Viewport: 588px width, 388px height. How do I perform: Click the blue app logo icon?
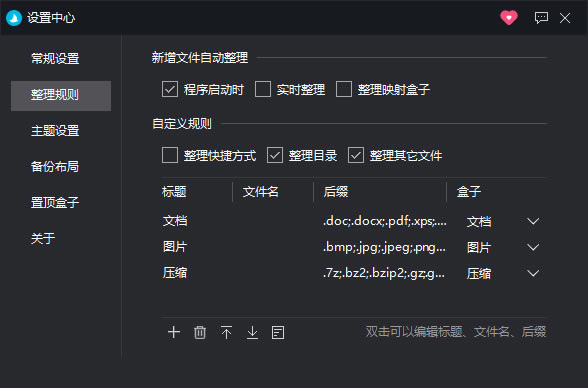pos(14,18)
